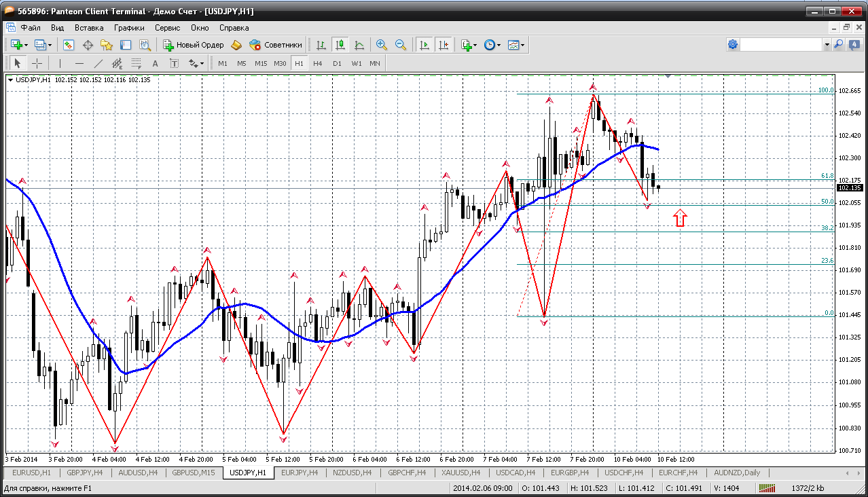Select the Text tool A

click(x=155, y=63)
